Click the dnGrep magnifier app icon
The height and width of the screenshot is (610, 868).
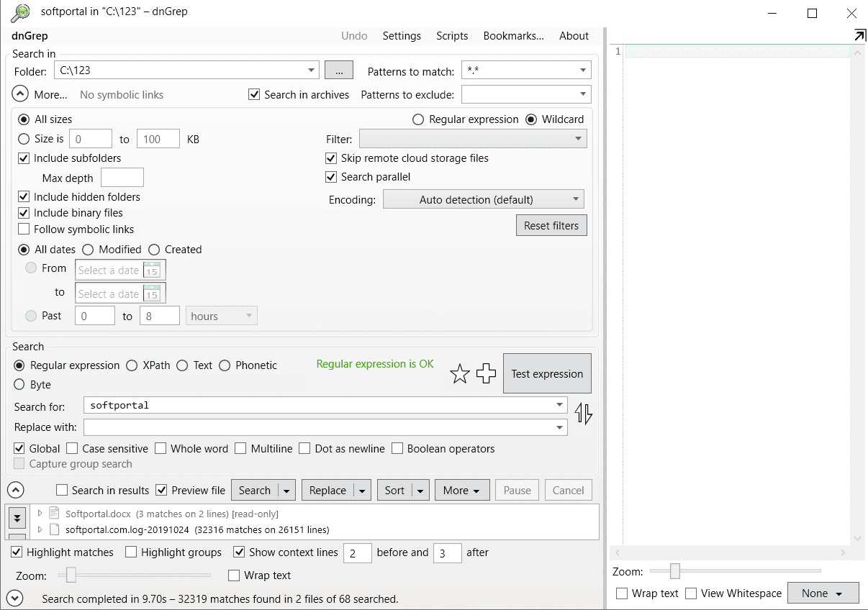21,12
